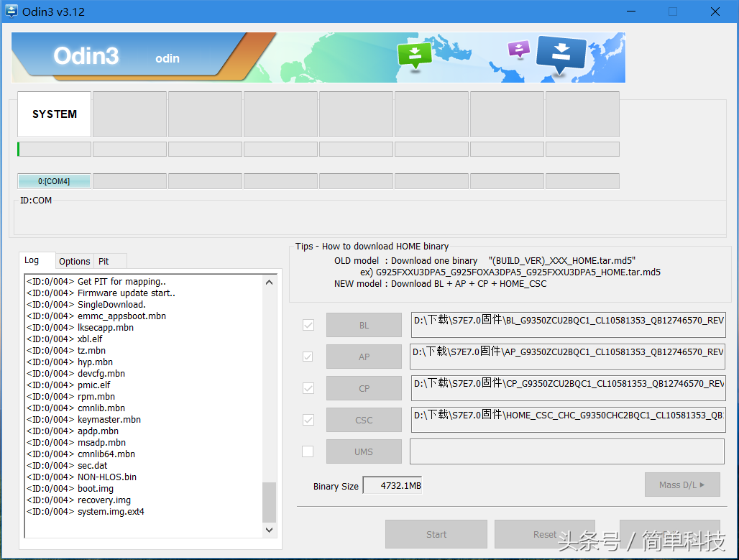Close the Odin3 window
The height and width of the screenshot is (560, 739).
[715, 12]
